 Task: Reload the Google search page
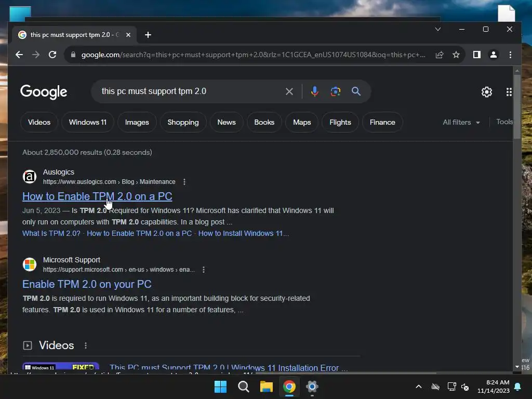coord(52,55)
